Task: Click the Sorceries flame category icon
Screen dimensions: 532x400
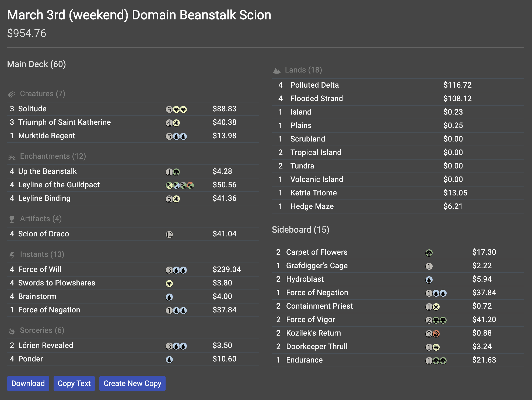Action: tap(12, 331)
